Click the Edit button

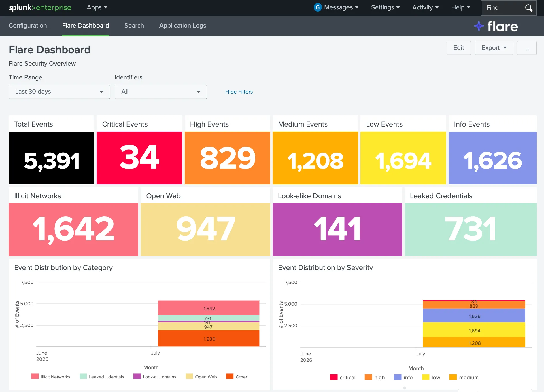coord(459,48)
